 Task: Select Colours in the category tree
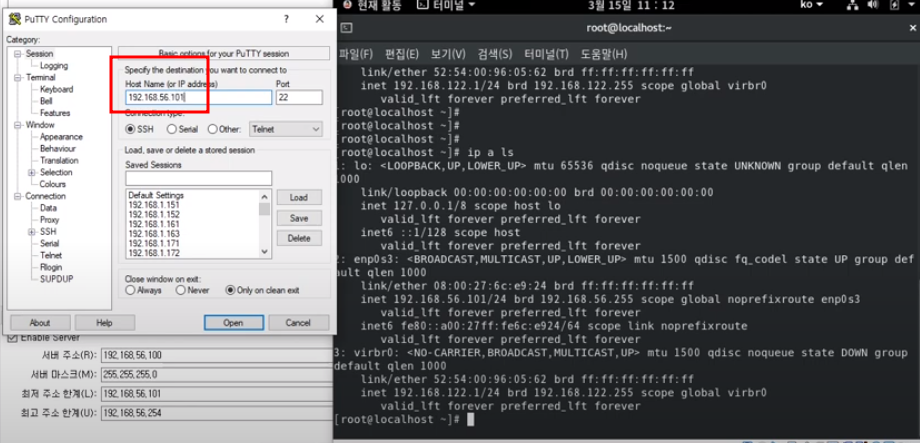(53, 184)
